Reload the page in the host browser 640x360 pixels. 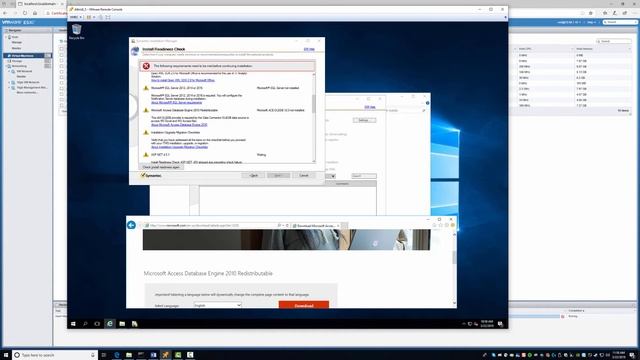pyautogui.click(x=25, y=13)
